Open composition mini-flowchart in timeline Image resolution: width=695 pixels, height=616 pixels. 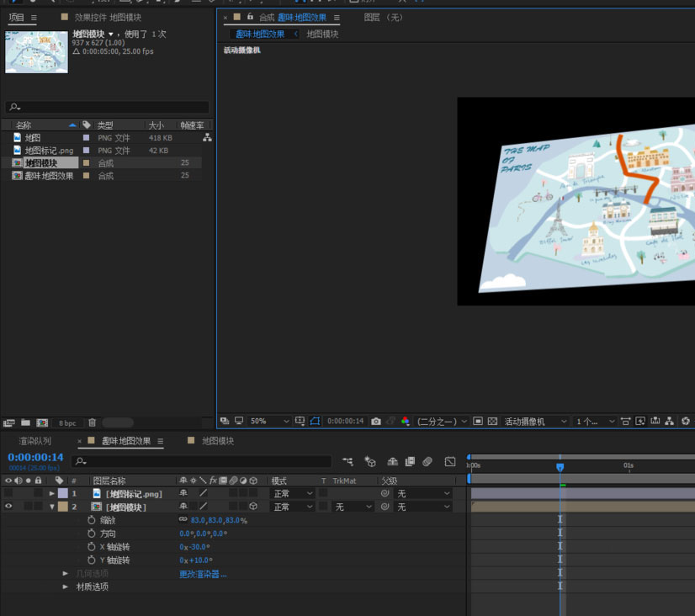click(348, 461)
